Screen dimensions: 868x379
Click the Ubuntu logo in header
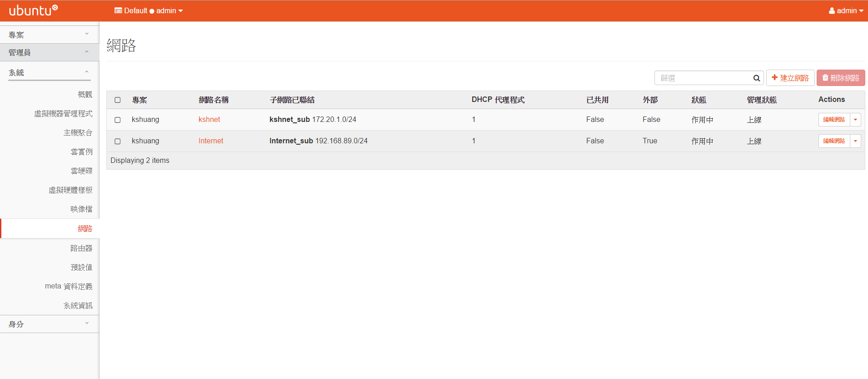pos(33,10)
